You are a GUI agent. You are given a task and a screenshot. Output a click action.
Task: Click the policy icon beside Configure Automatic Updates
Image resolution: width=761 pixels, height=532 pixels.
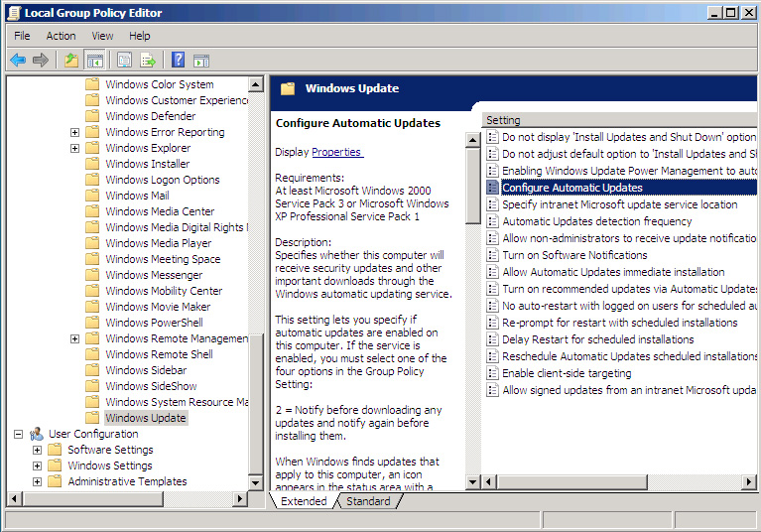(x=492, y=188)
